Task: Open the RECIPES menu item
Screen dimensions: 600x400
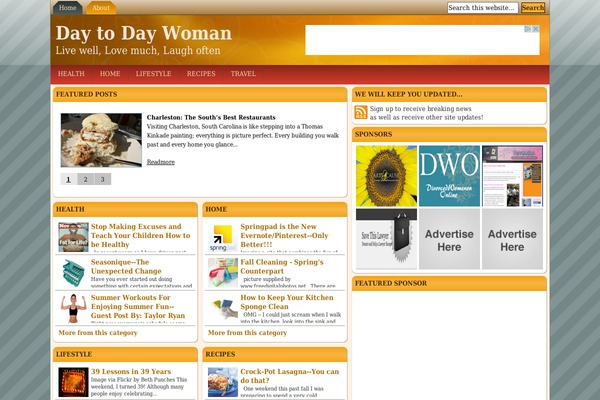Action: (x=201, y=74)
